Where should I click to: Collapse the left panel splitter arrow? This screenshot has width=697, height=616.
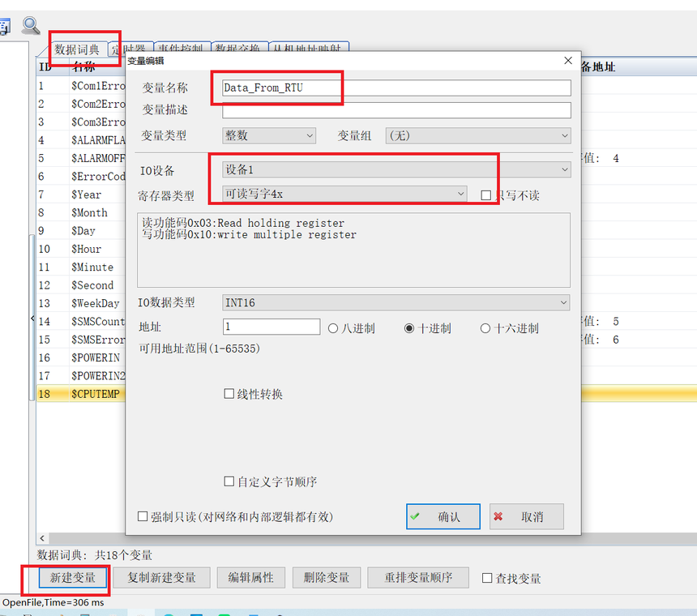32,318
